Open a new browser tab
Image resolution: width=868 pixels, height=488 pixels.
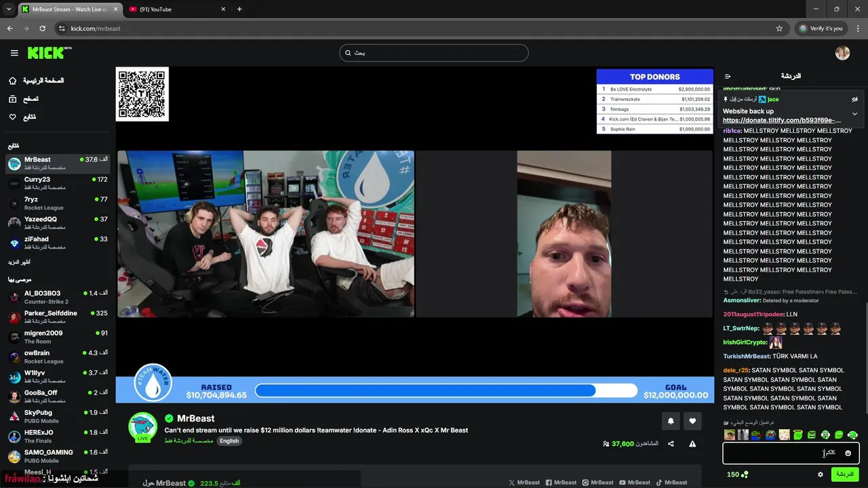pyautogui.click(x=239, y=9)
